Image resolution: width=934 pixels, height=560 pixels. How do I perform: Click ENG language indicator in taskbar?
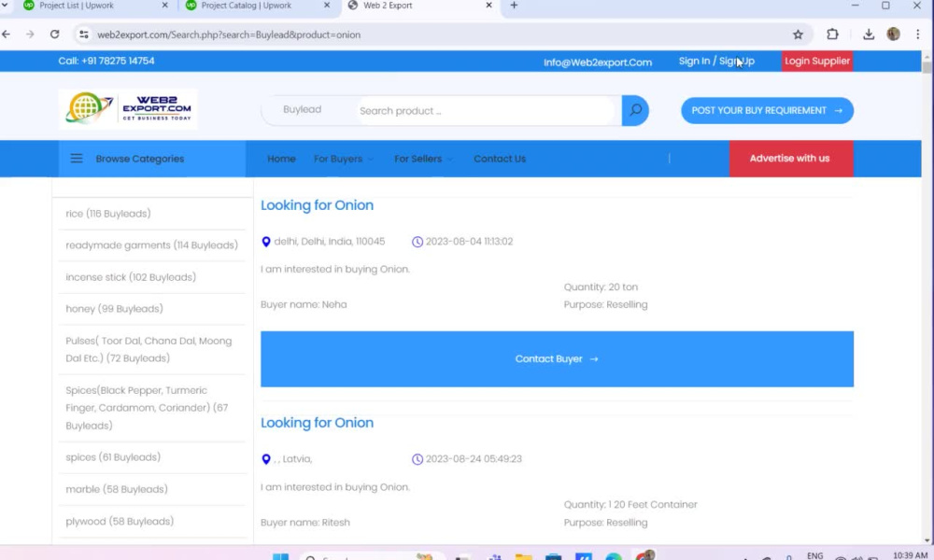click(814, 555)
